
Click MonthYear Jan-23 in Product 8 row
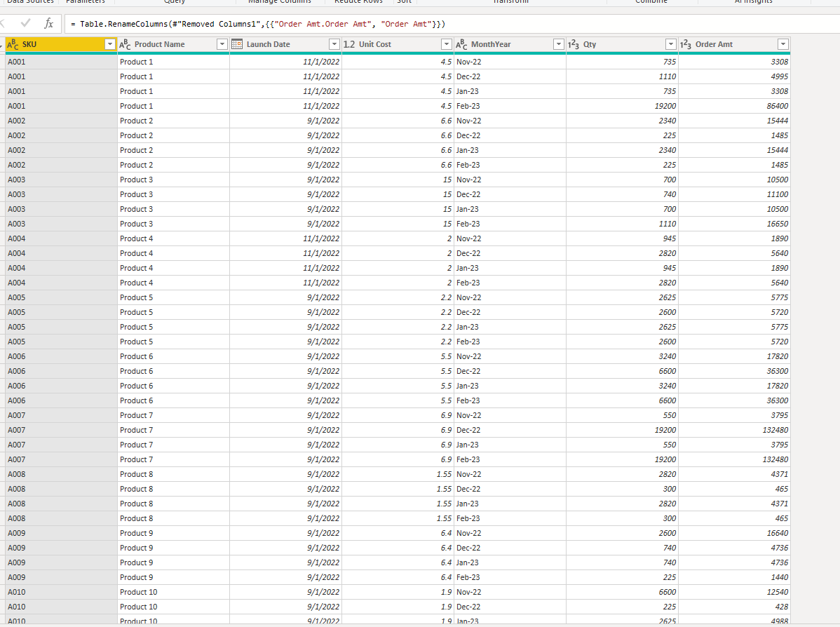click(510, 504)
